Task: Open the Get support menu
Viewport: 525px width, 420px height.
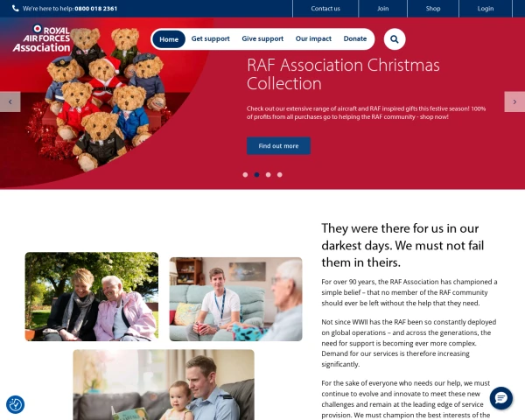Action: click(211, 38)
